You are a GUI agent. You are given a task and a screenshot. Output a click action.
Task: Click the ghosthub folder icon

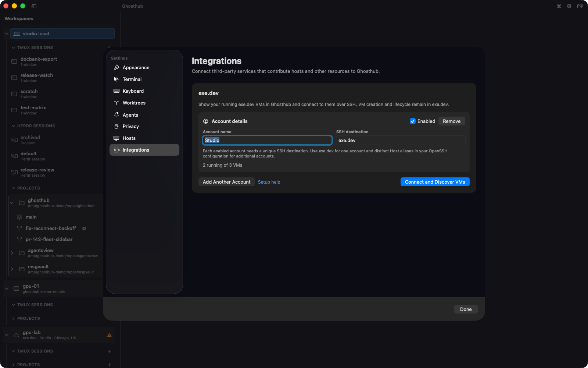click(x=22, y=203)
